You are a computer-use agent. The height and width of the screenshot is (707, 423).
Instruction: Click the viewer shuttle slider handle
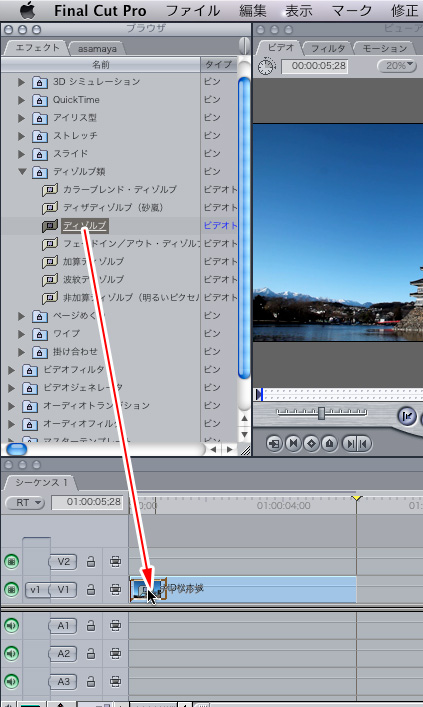[321, 413]
